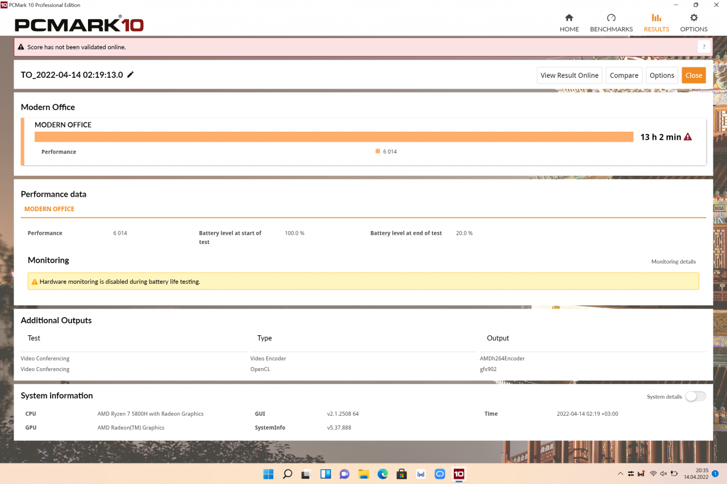Open the Benchmarks section

(x=611, y=23)
